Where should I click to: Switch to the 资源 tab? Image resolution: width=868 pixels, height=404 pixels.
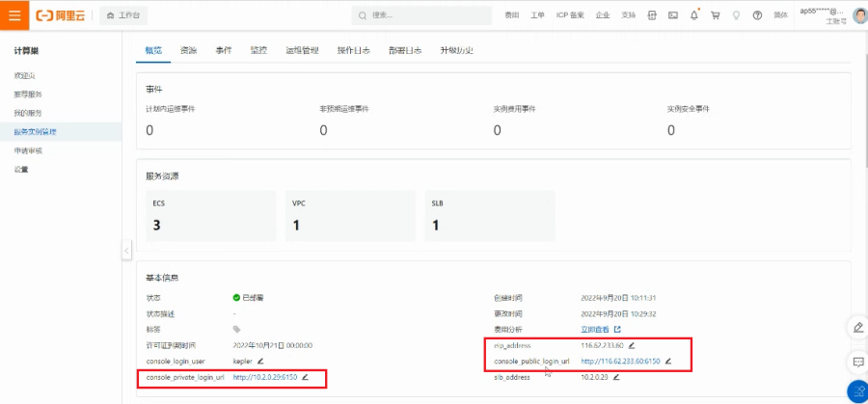click(188, 50)
